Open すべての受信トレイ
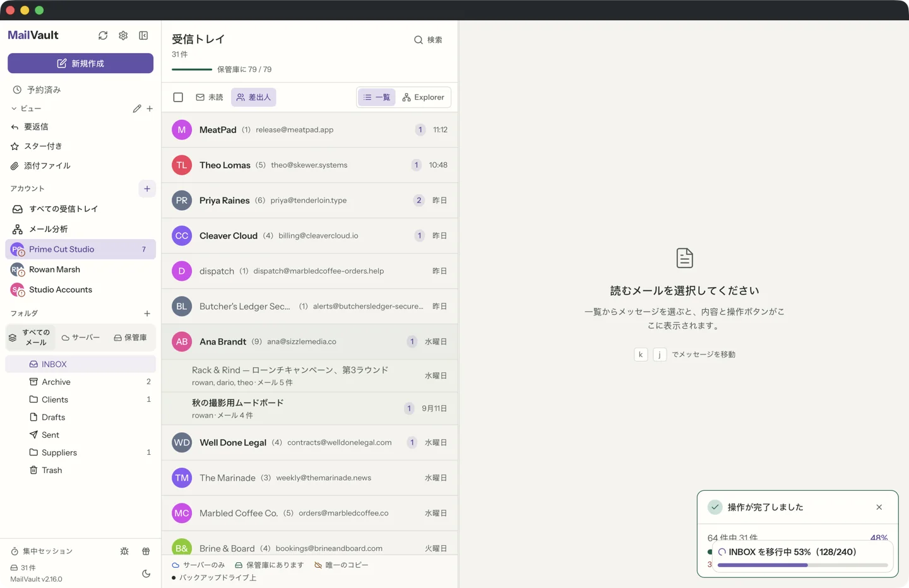 point(80,209)
